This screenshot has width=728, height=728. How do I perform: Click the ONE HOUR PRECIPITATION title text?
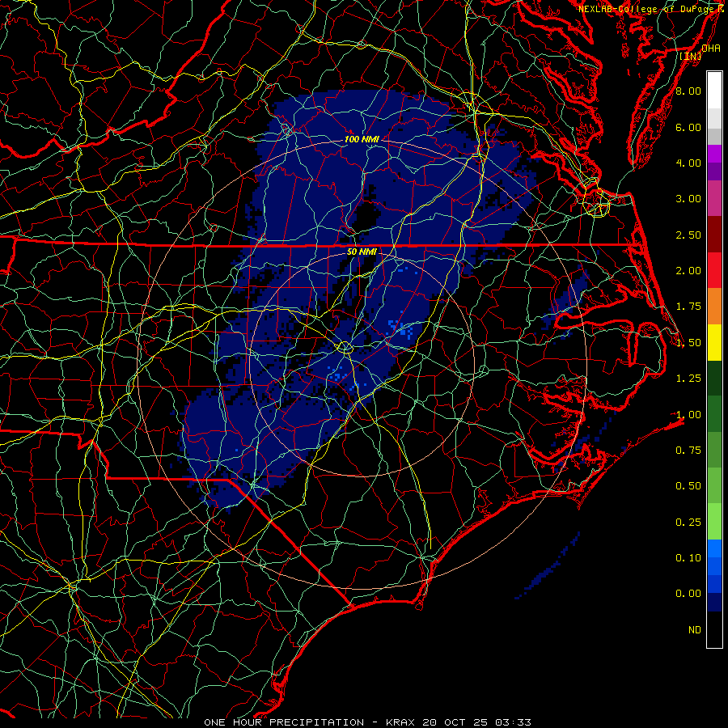click(x=284, y=722)
